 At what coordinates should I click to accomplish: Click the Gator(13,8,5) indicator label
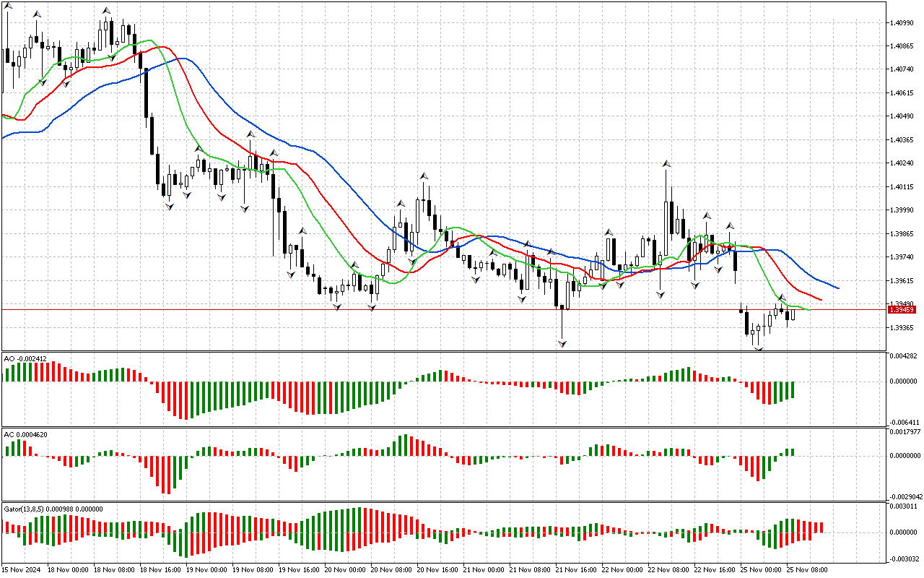point(53,509)
